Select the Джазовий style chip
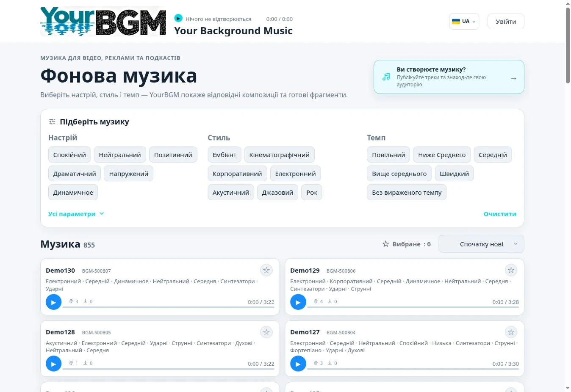The image size is (571, 392). tap(277, 193)
